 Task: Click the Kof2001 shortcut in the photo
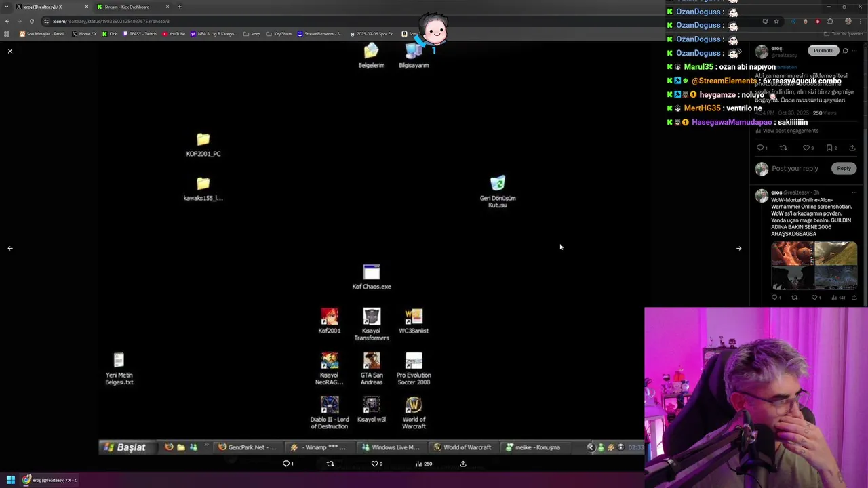pyautogui.click(x=330, y=321)
